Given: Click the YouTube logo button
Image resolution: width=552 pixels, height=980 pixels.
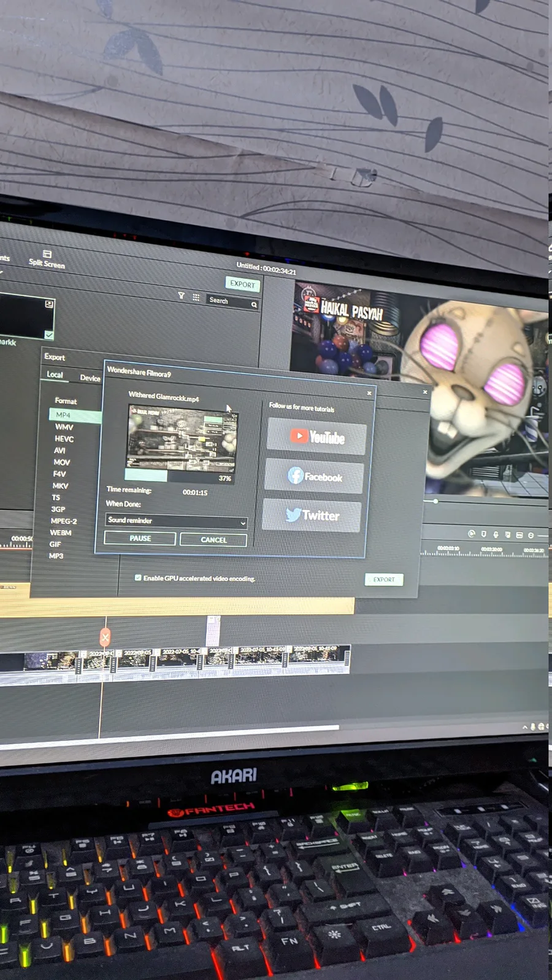Looking at the screenshot, I should (316, 436).
